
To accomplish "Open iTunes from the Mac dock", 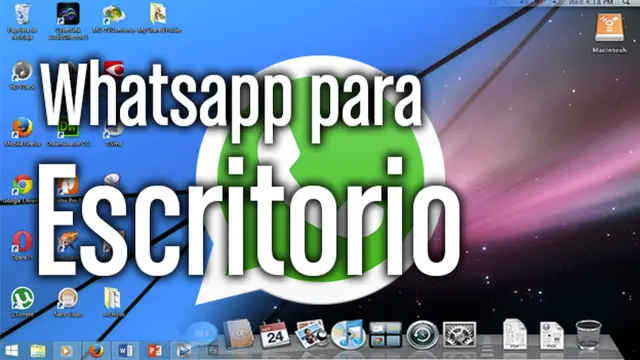I will click(x=347, y=334).
